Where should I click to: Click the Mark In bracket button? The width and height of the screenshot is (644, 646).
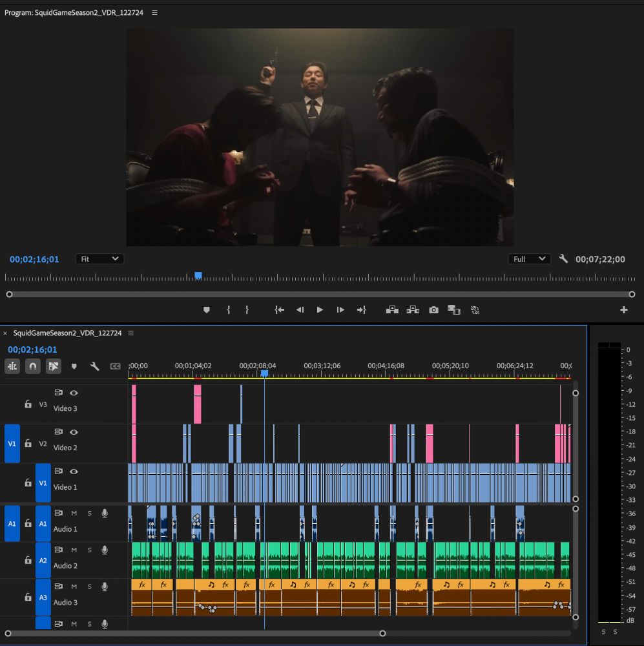click(229, 310)
